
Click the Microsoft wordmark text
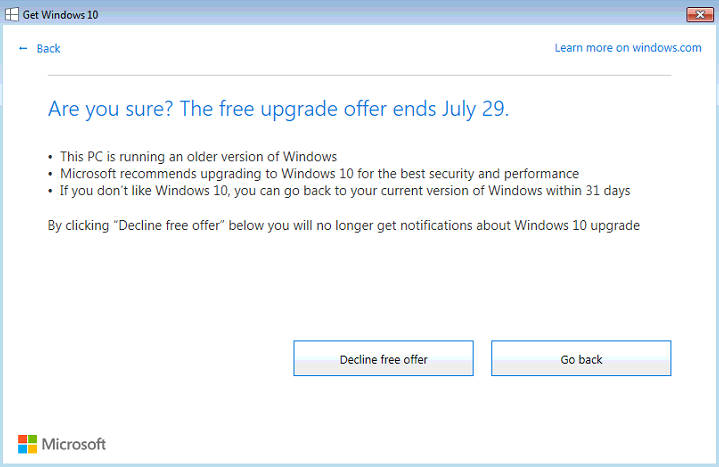(74, 444)
